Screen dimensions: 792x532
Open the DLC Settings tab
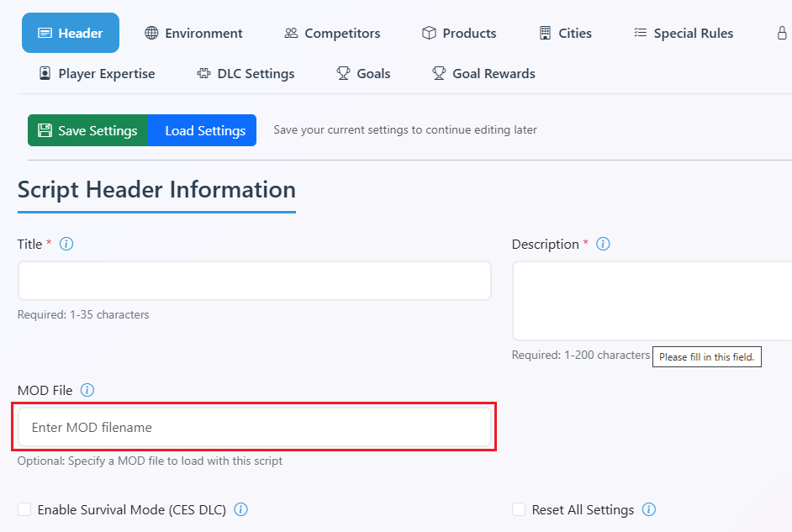[246, 74]
